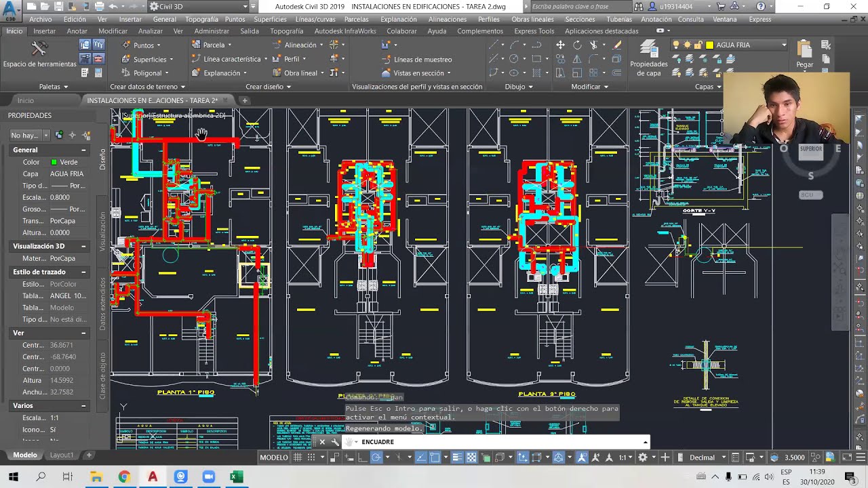Click the Pick Objects icon in Propiedades
This screenshot has width=868, height=488.
[x=73, y=135]
